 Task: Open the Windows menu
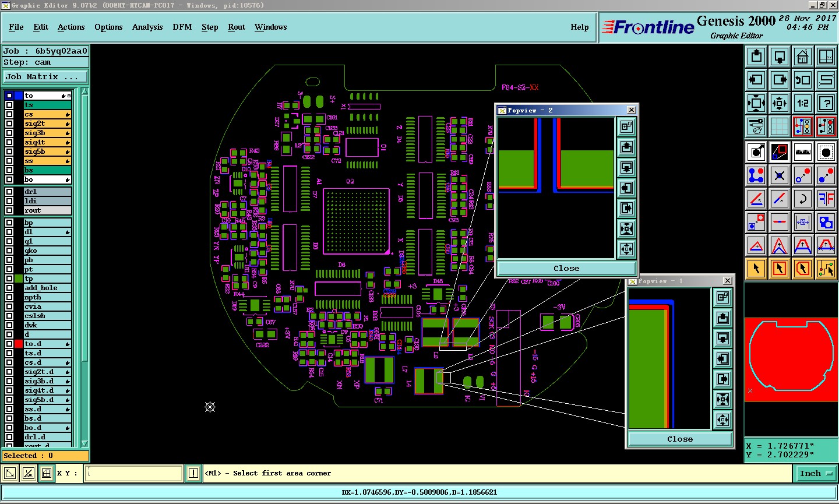271,27
